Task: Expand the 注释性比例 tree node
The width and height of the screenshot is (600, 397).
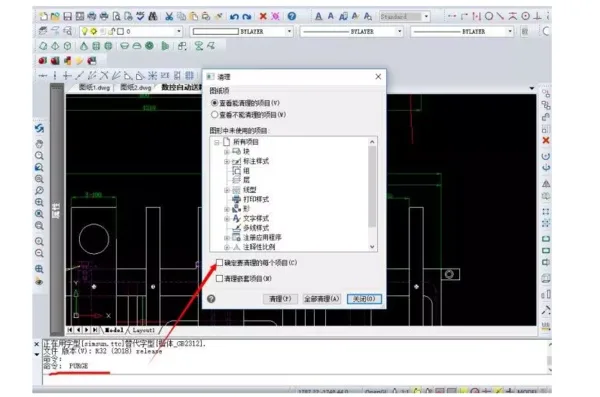Action: pos(227,247)
